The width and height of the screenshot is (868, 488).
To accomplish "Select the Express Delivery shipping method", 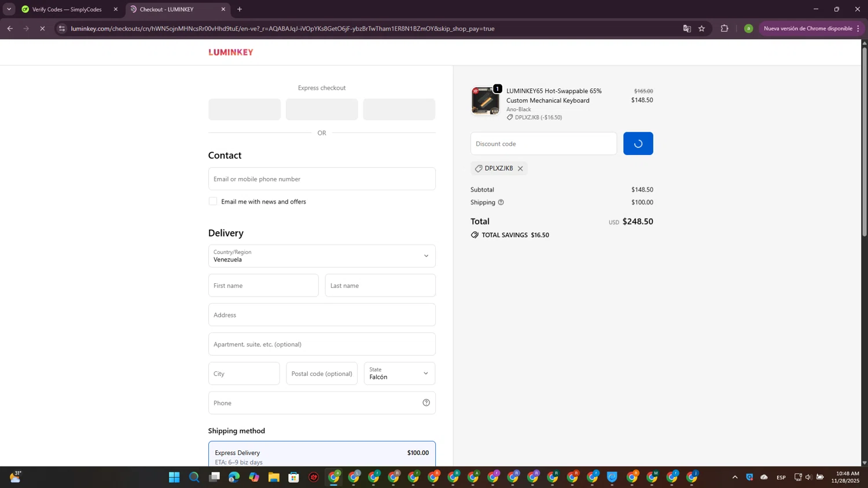I will point(322,454).
